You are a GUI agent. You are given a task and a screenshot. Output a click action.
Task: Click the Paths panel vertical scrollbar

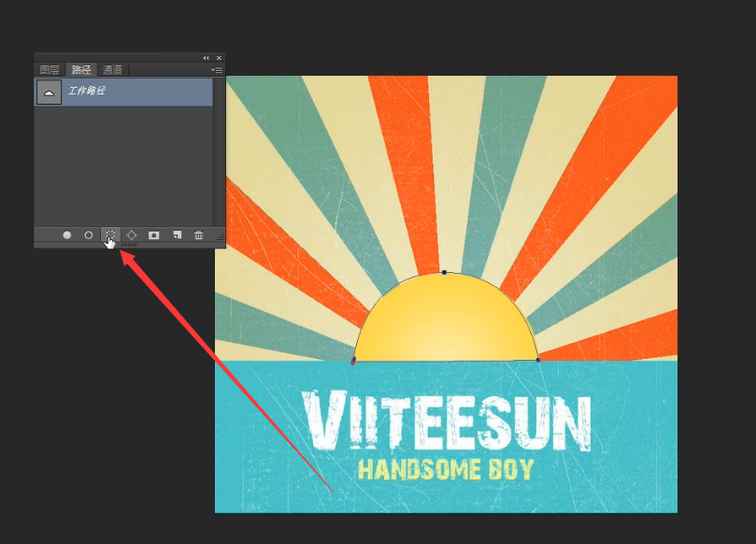[220, 151]
